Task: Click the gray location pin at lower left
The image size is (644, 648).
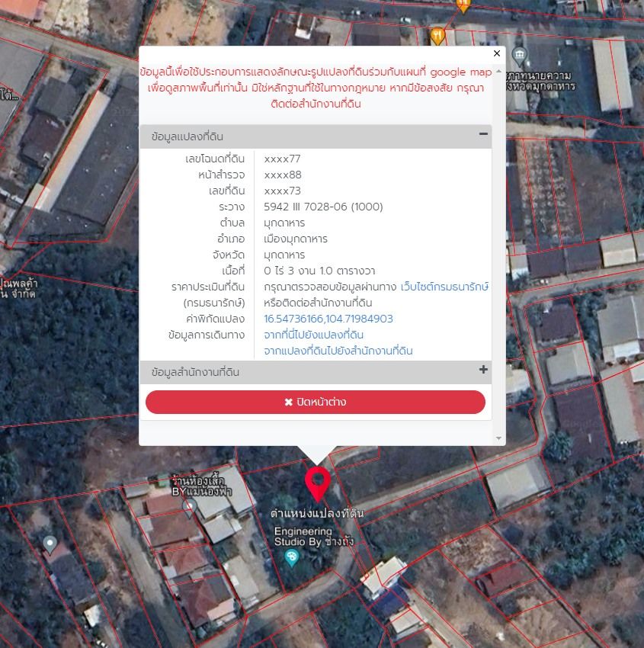Action: pos(50,544)
